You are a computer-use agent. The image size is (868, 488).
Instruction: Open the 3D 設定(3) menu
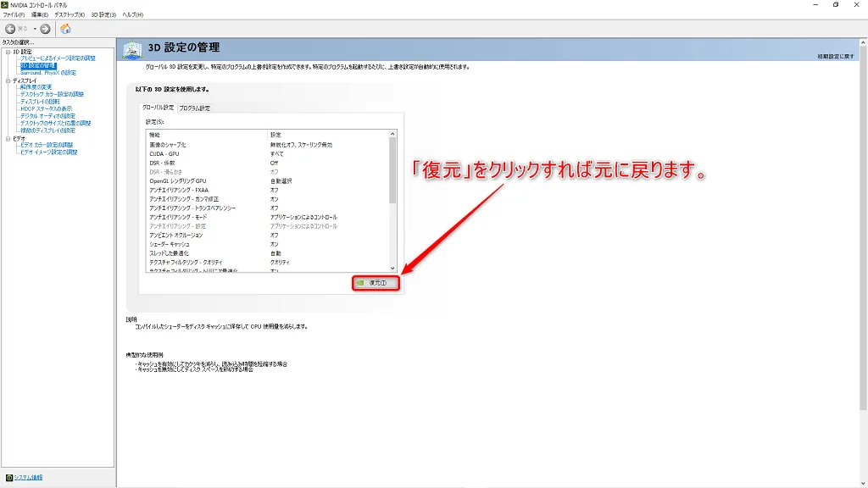103,15
